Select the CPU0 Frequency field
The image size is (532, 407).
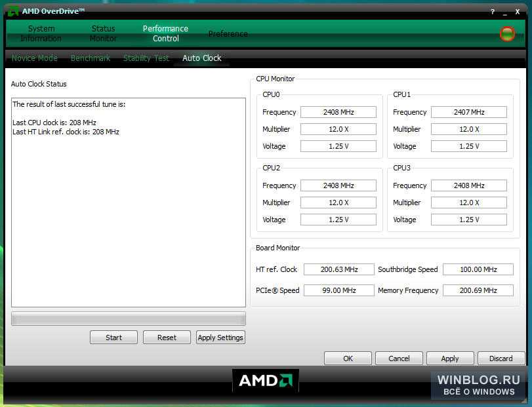338,112
